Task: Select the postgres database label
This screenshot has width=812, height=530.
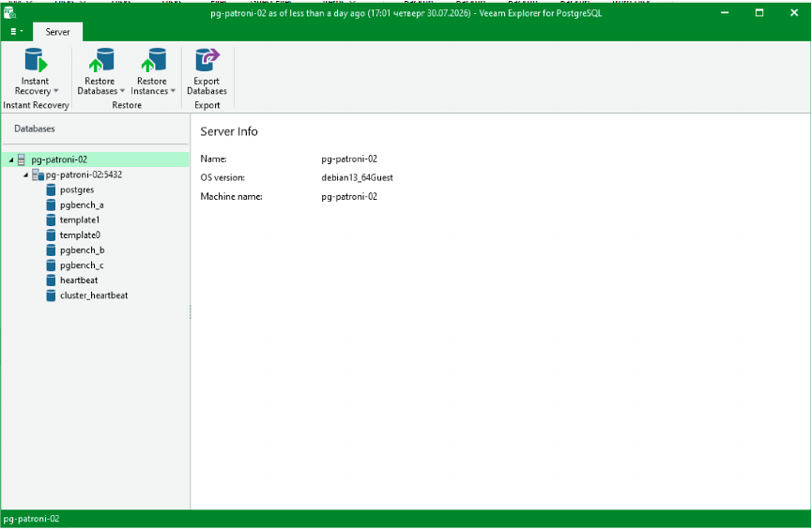Action: [x=77, y=189]
